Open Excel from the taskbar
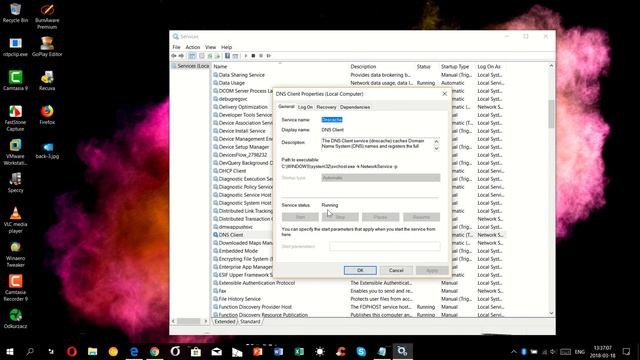This screenshot has width=640, height=360. [x=299, y=351]
